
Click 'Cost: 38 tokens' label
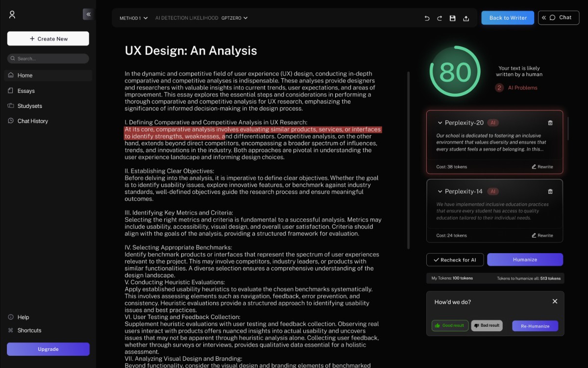[x=452, y=167]
